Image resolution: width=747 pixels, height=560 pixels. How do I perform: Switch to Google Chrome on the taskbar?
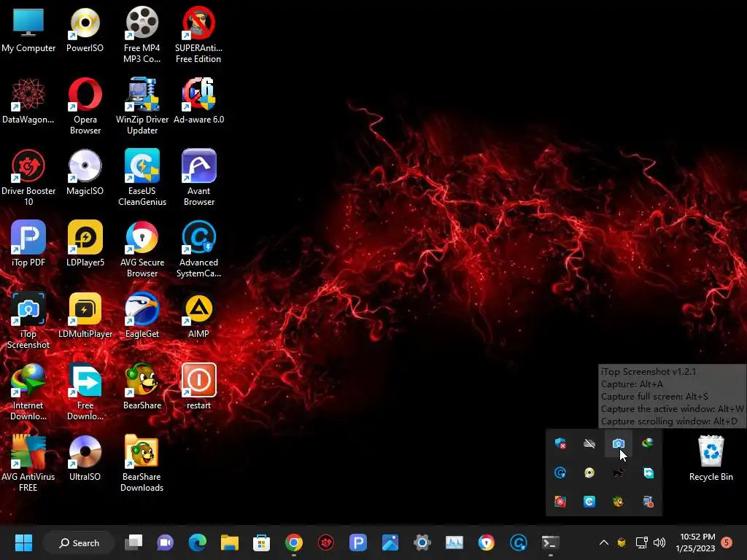coord(293,542)
